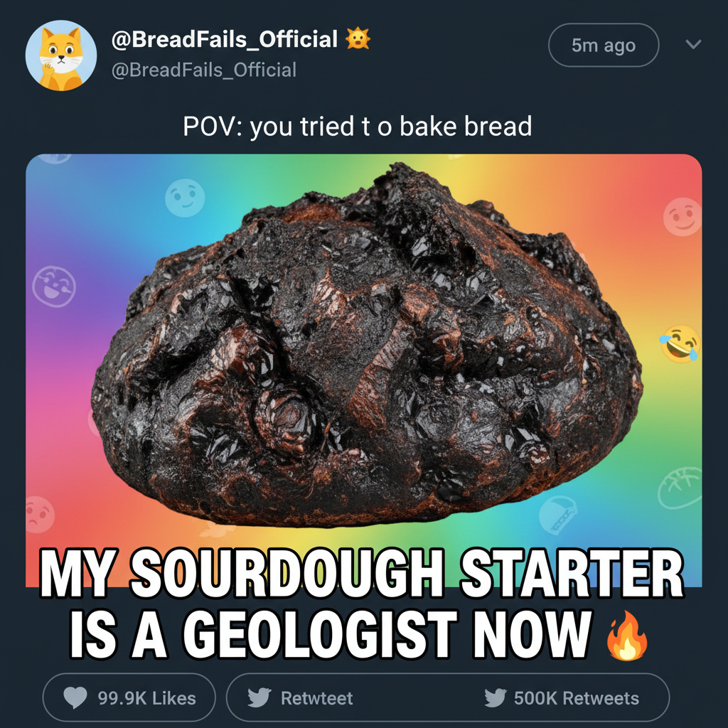Click the bird icon next to "Retwteet"
Image resolution: width=728 pixels, height=728 pixels.
(x=259, y=698)
